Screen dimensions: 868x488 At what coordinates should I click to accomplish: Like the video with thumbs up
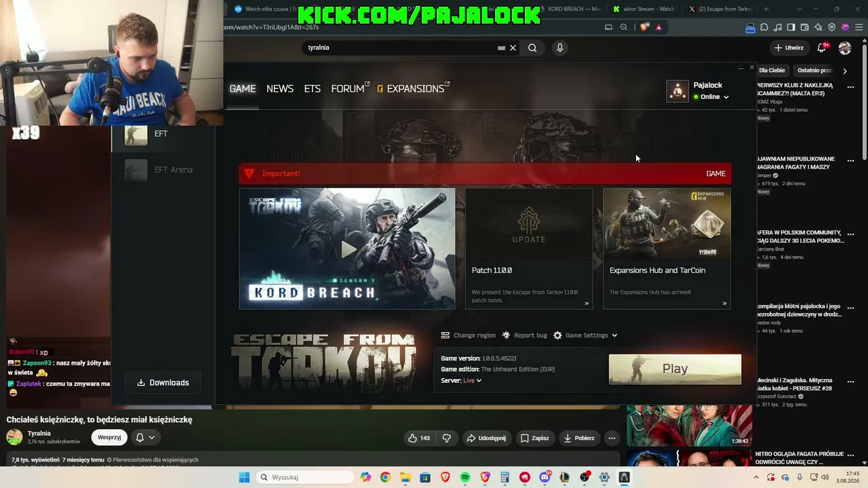coord(419,438)
